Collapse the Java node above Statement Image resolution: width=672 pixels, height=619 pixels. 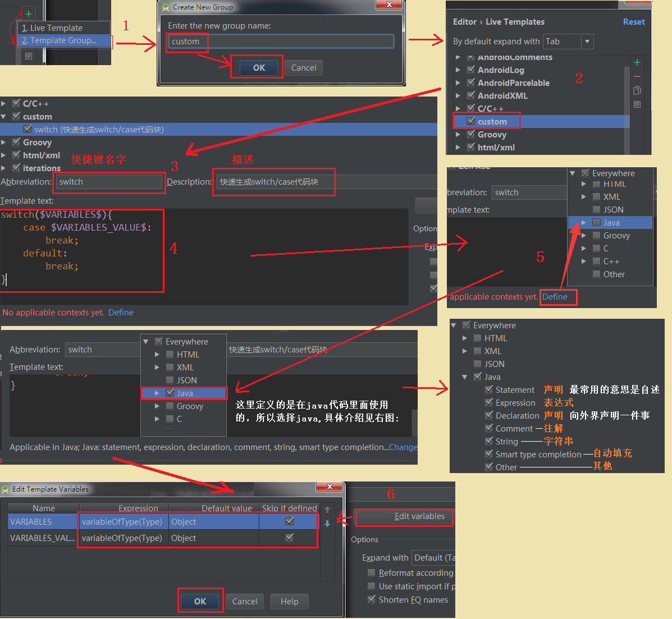[465, 377]
